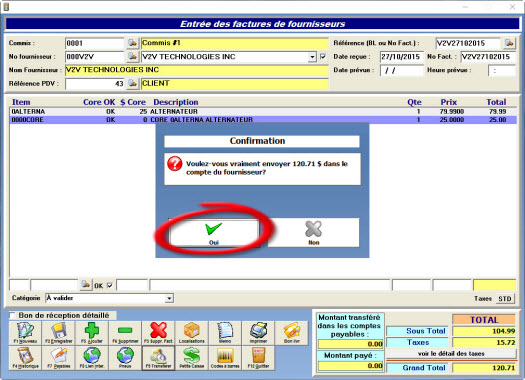Click the Taxes 15.72 value
This screenshot has height=380, width=525.
coord(484,342)
